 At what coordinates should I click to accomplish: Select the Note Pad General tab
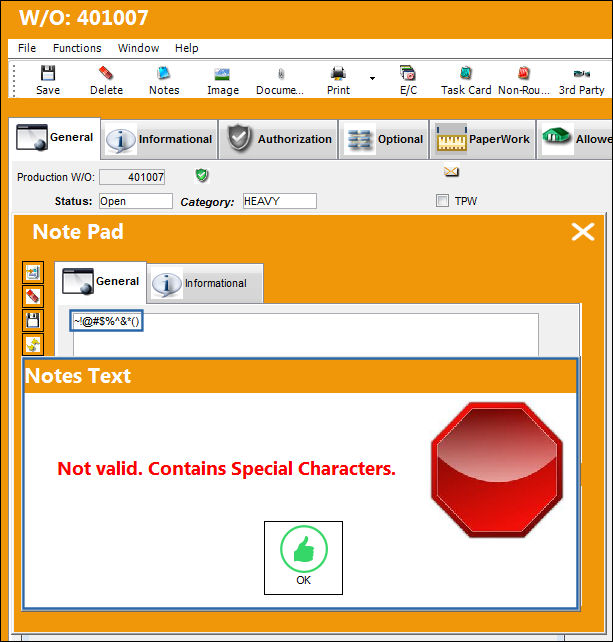point(101,282)
